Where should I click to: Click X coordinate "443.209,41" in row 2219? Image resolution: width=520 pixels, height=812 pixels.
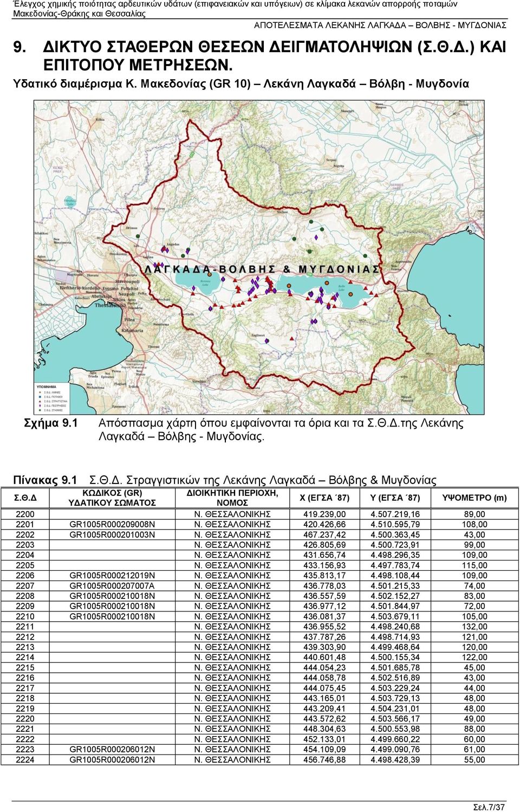(324, 708)
